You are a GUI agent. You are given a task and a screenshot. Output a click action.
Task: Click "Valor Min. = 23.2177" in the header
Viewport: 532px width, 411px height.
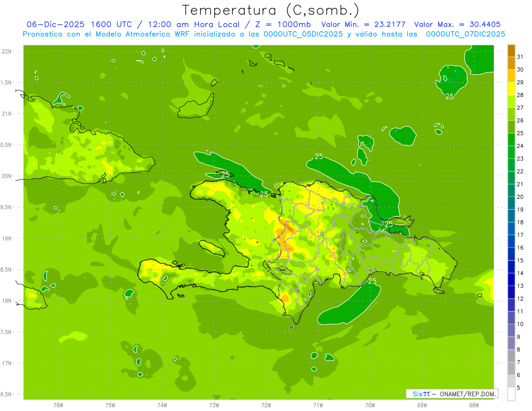pyautogui.click(x=364, y=25)
